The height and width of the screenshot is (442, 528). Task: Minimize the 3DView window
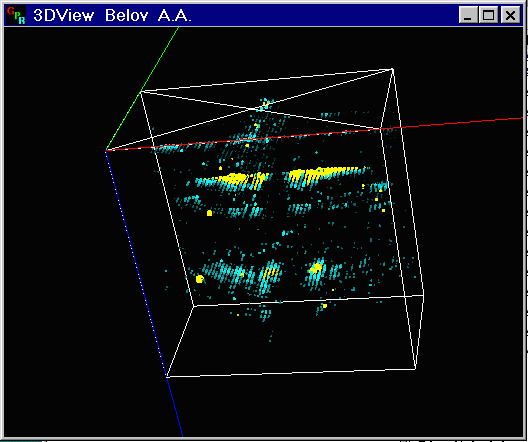pyautogui.click(x=468, y=15)
